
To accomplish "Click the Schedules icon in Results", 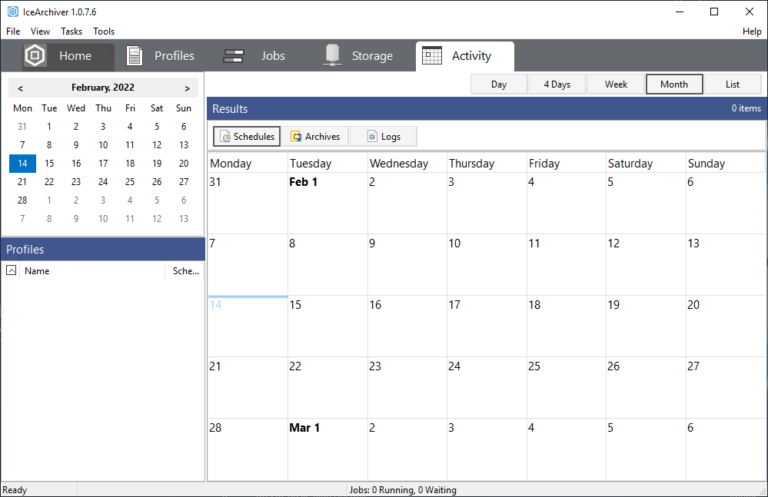I will coord(225,137).
